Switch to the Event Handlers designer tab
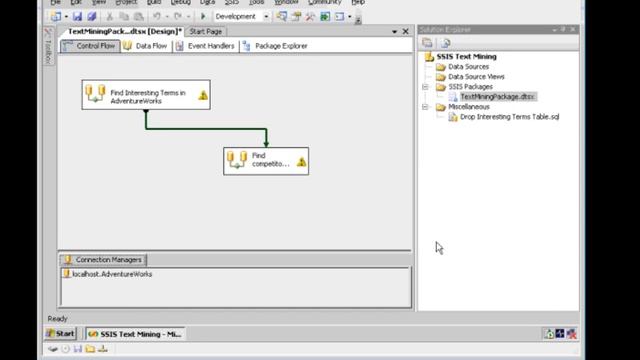This screenshot has height=360, width=640. pyautogui.click(x=205, y=46)
